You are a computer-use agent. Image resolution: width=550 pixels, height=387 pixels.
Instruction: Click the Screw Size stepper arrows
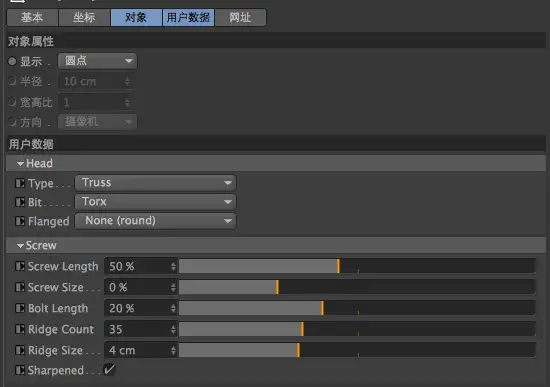[173, 287]
